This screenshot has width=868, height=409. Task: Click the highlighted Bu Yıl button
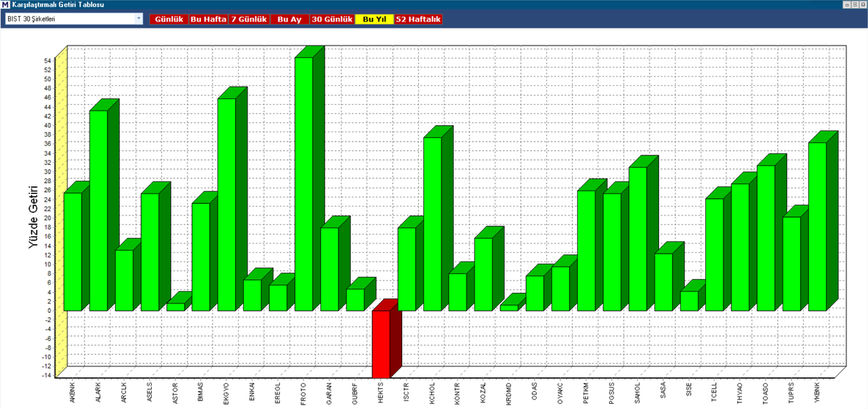coord(374,20)
